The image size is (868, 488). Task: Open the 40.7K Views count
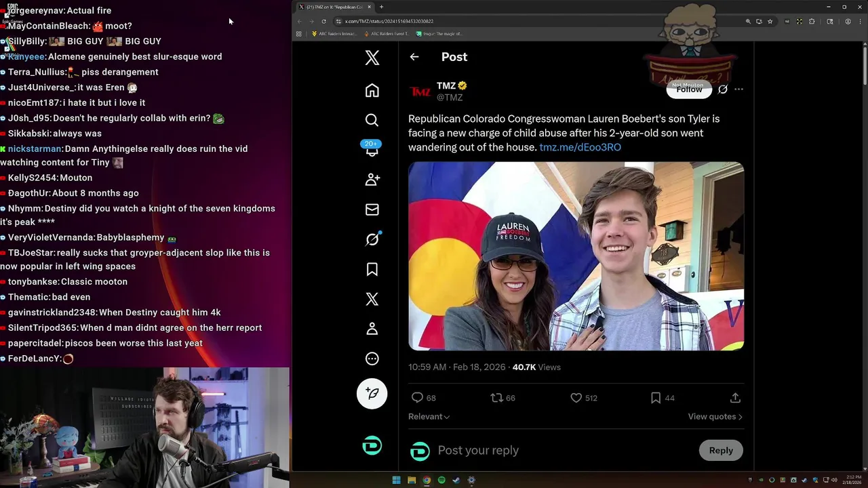click(536, 367)
